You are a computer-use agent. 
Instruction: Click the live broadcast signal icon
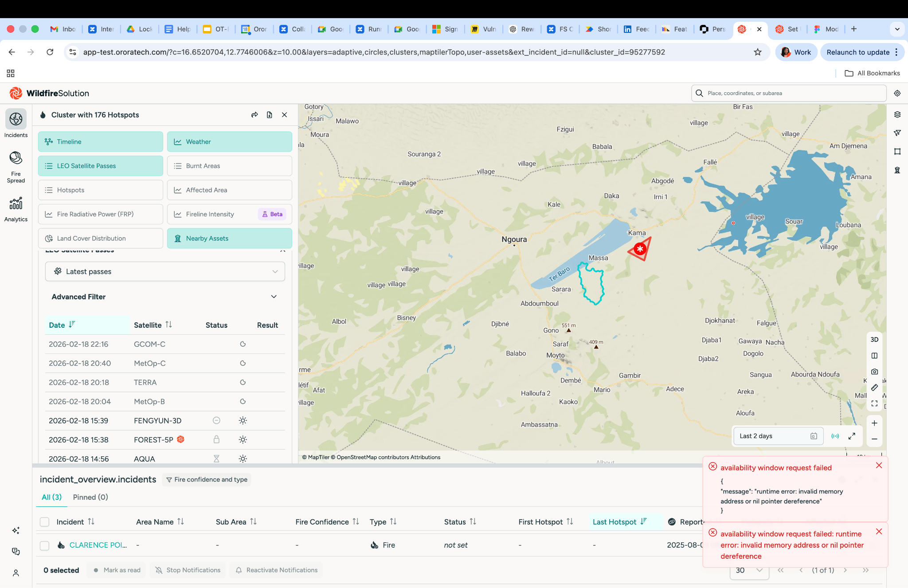click(x=835, y=436)
